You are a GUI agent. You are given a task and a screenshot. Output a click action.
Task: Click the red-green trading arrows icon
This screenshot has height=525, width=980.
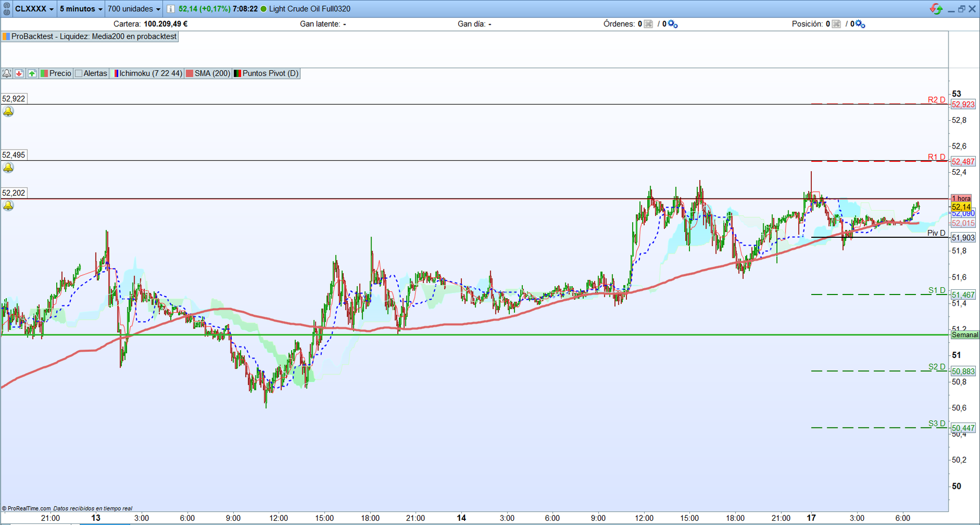(x=936, y=9)
